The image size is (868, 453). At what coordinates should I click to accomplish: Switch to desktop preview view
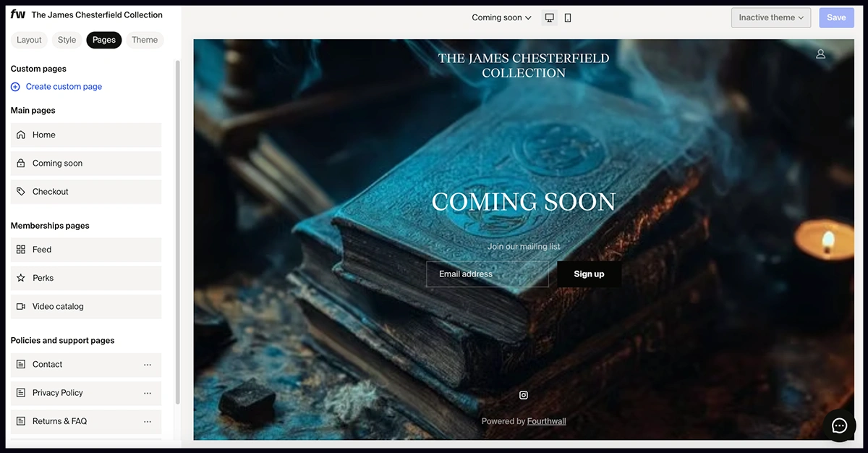550,17
